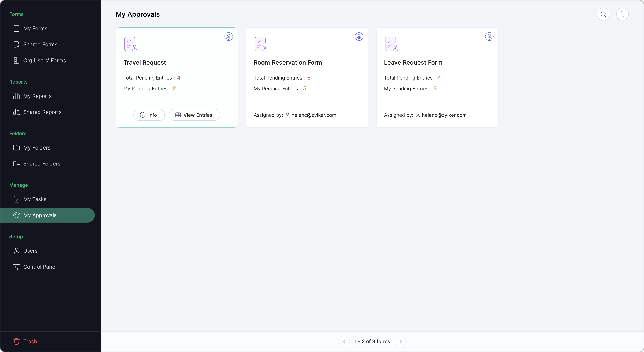Open Shared Folders section
Viewport: 644px width, 352px height.
point(42,163)
